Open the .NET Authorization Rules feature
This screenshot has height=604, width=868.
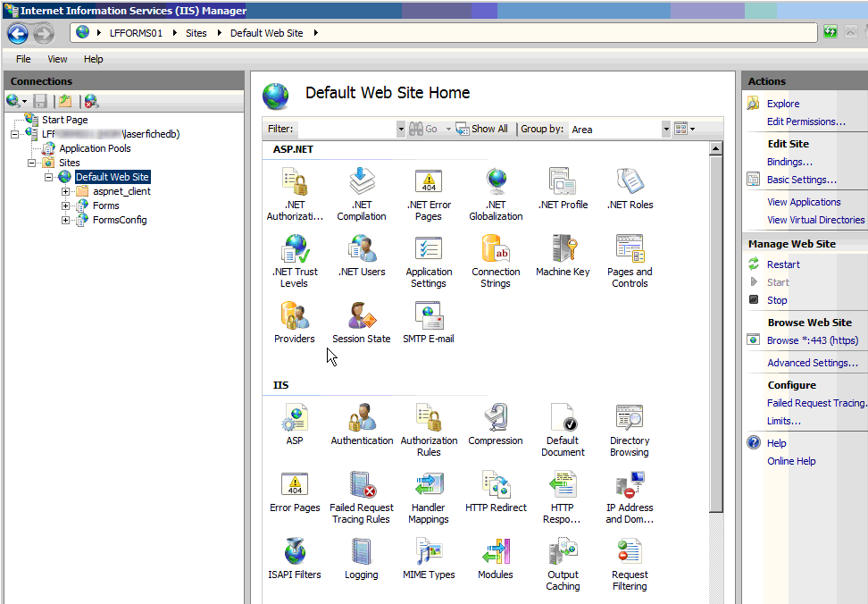(295, 194)
